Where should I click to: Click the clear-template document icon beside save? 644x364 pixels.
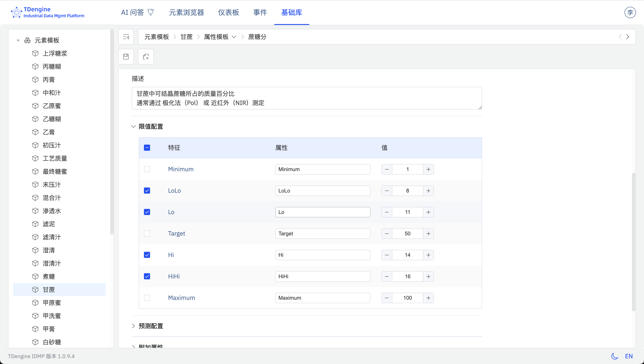[x=146, y=56]
